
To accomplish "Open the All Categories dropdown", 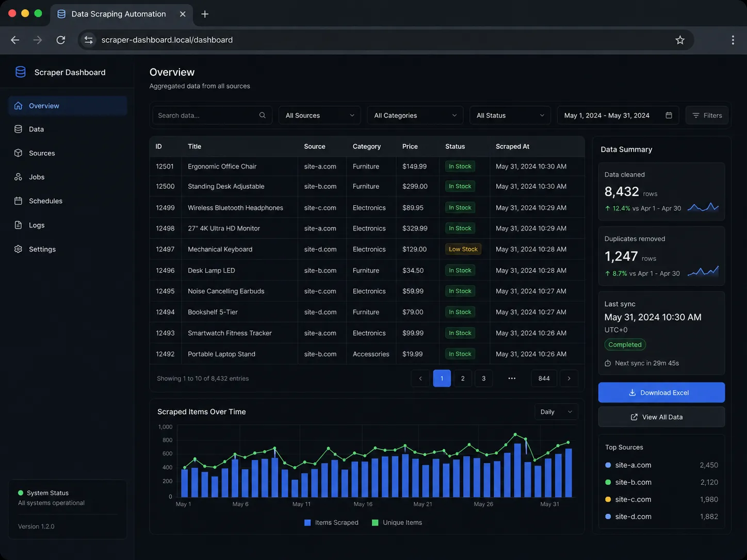I will tap(415, 116).
